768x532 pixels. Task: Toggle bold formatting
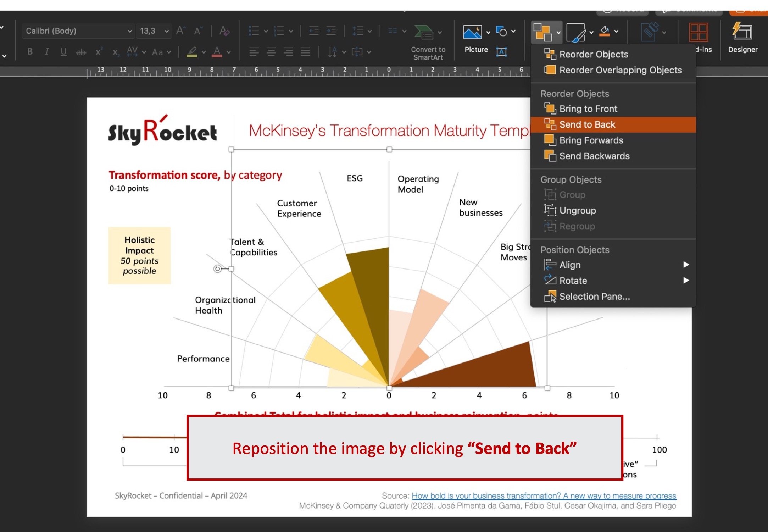tap(30, 52)
